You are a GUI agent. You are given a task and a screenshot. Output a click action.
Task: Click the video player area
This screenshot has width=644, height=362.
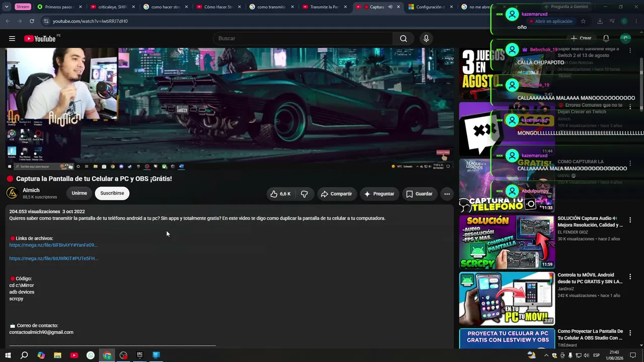tap(229, 109)
